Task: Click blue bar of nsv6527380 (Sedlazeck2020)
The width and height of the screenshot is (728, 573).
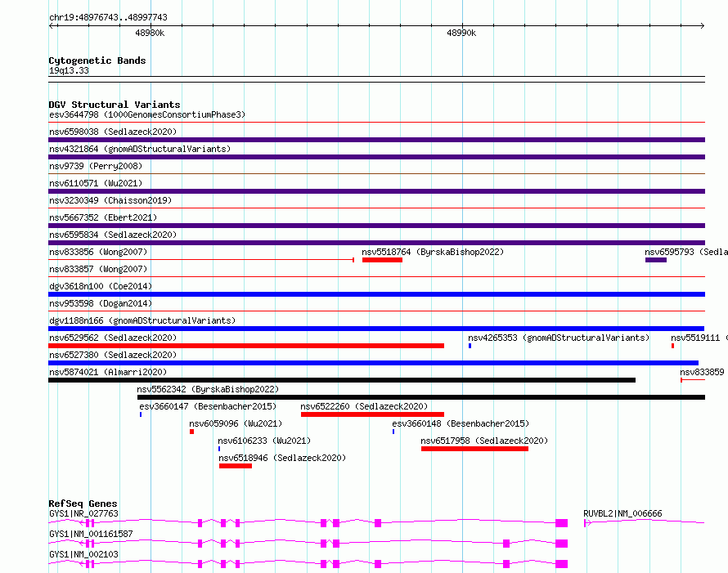Action: 373,363
